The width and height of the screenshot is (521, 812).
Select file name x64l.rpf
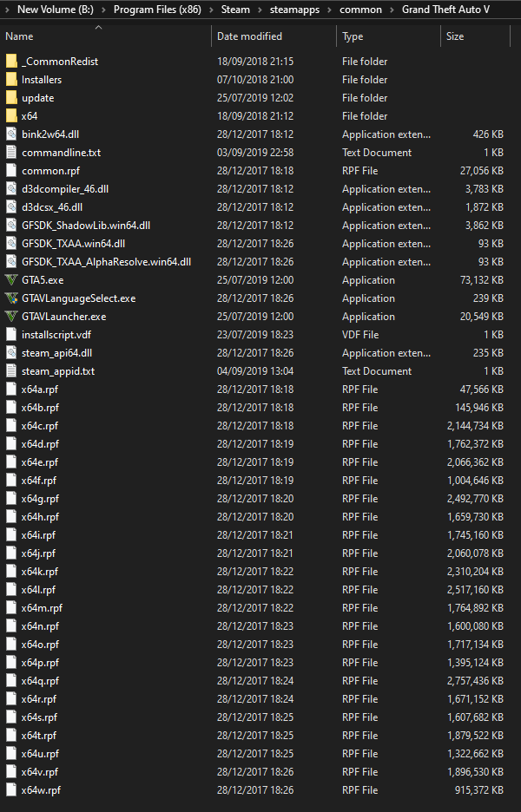(x=38, y=589)
